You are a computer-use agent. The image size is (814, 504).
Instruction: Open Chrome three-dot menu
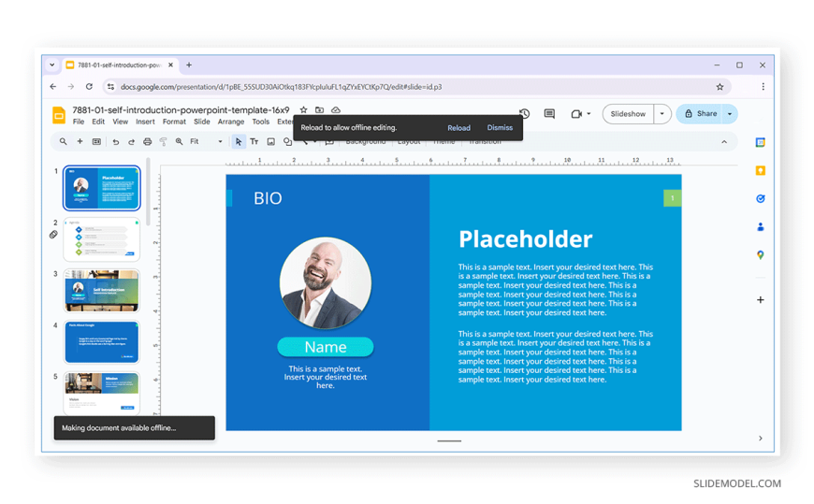tap(763, 87)
